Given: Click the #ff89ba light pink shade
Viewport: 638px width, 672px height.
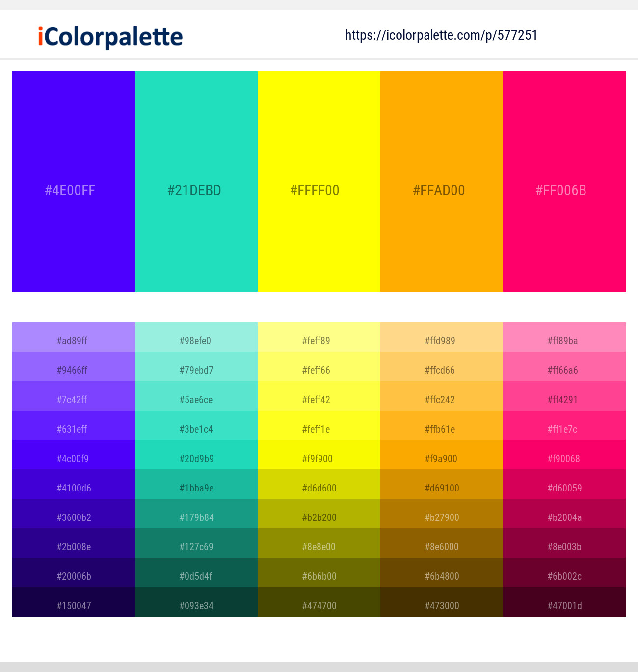Looking at the screenshot, I should click(564, 340).
